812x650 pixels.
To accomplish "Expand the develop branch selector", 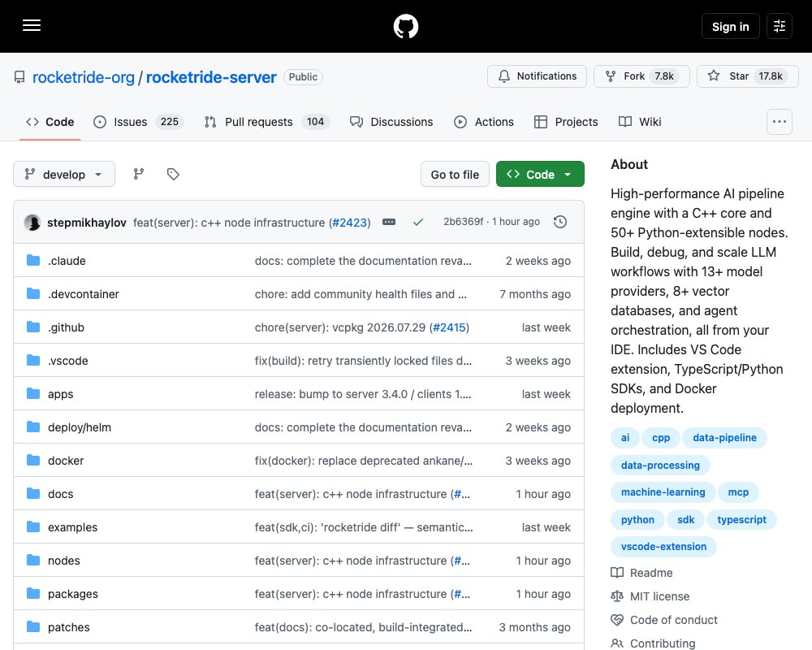I will [64, 174].
